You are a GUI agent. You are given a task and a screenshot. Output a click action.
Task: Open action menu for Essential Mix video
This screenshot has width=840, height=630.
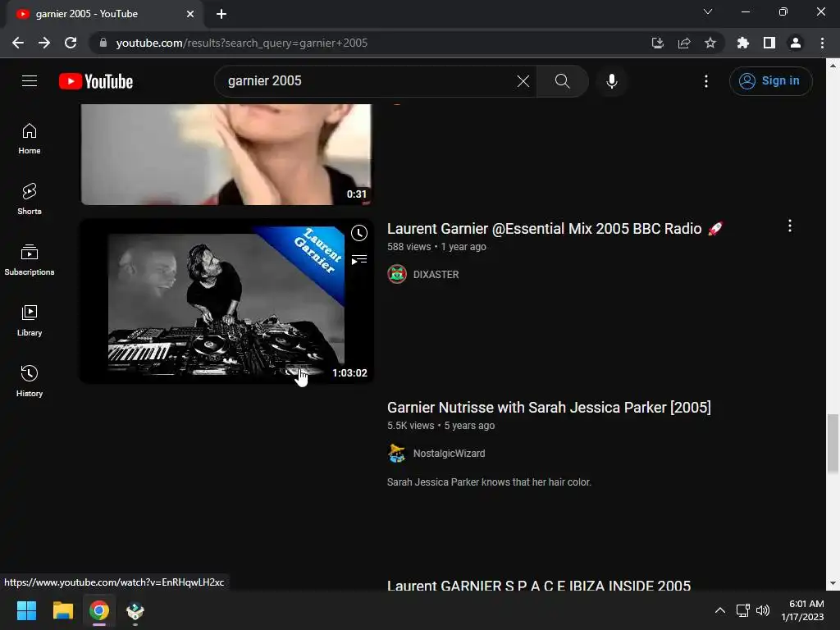tap(790, 226)
